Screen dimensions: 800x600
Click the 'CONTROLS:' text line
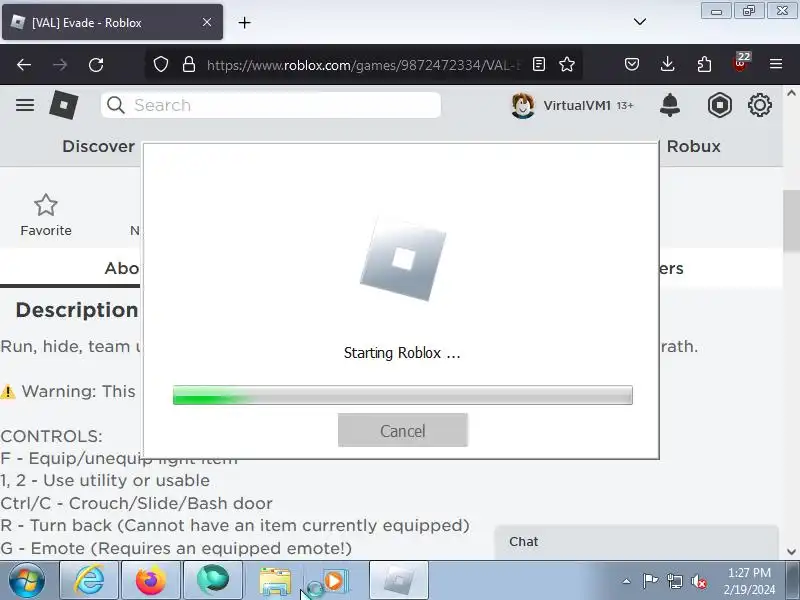tap(52, 436)
